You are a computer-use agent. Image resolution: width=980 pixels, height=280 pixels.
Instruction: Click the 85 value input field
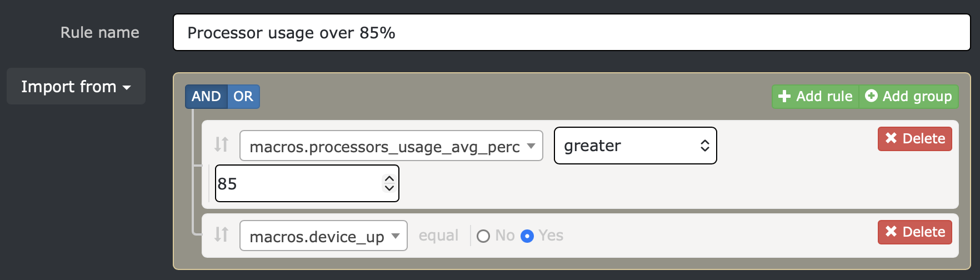pos(297,183)
